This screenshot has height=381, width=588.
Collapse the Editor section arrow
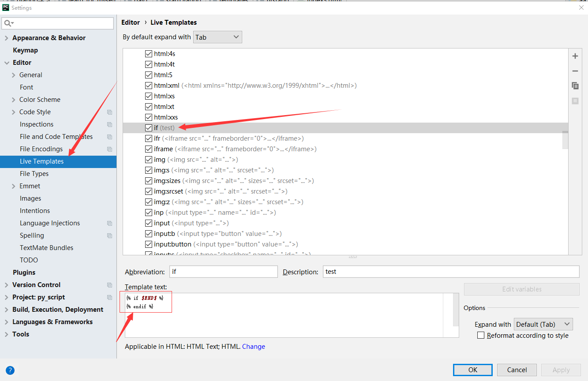tap(6, 63)
